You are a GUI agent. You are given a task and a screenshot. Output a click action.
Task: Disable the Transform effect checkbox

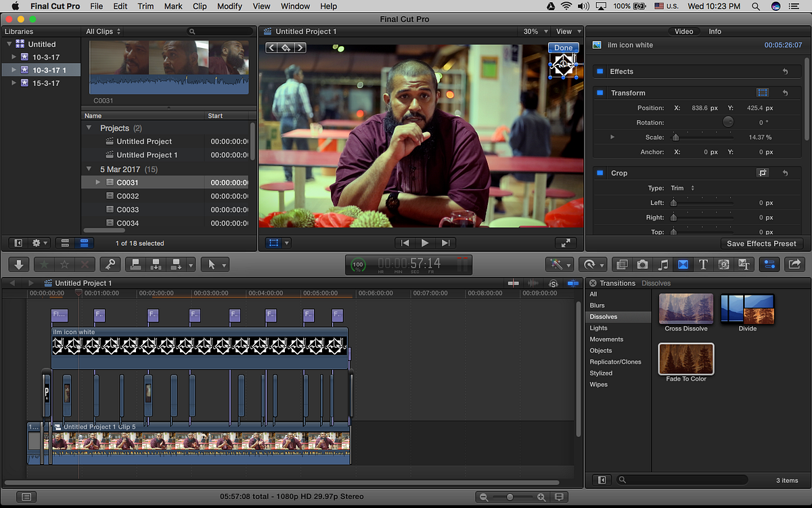tap(600, 93)
